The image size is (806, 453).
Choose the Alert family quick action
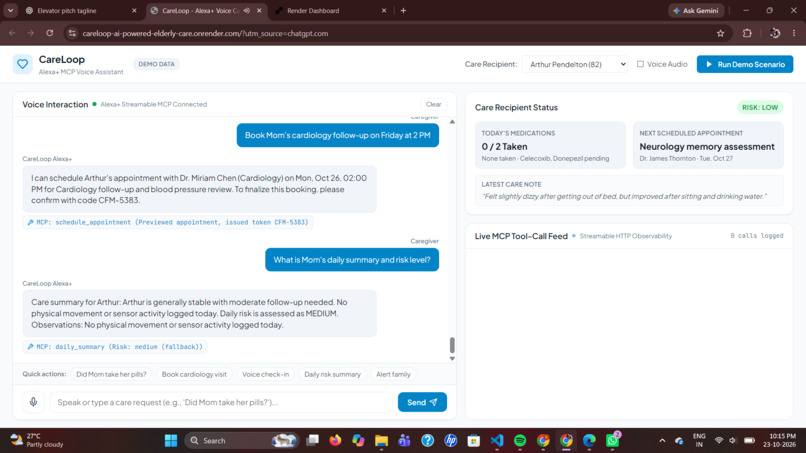(393, 374)
